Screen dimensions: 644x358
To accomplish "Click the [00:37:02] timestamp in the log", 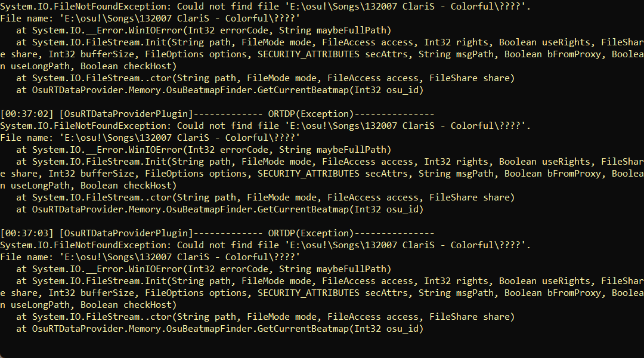I will coord(27,114).
